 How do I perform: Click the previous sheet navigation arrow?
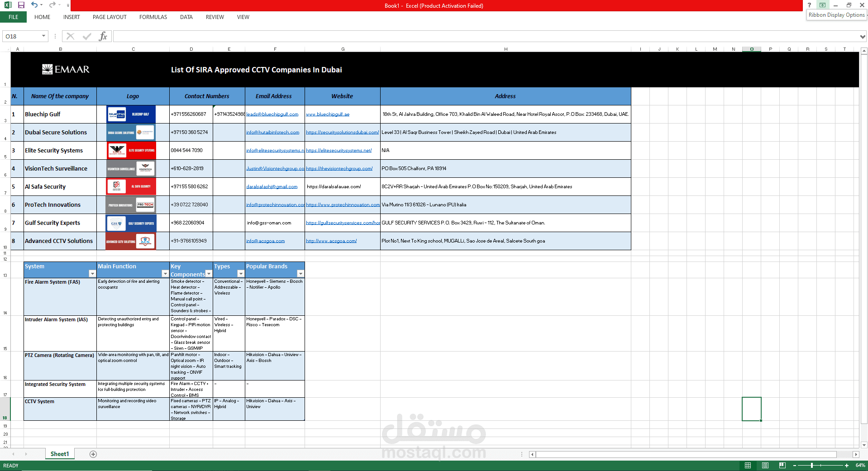[x=13, y=454]
